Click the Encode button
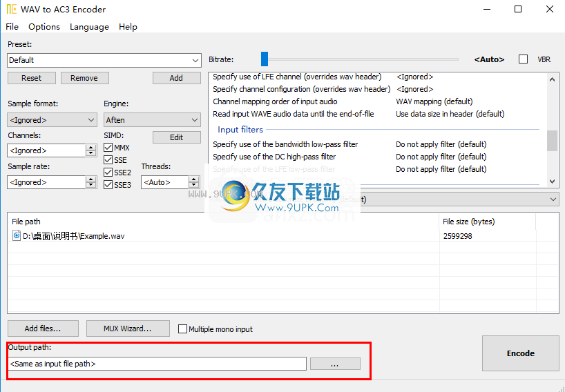This screenshot has width=565, height=392. (x=521, y=353)
